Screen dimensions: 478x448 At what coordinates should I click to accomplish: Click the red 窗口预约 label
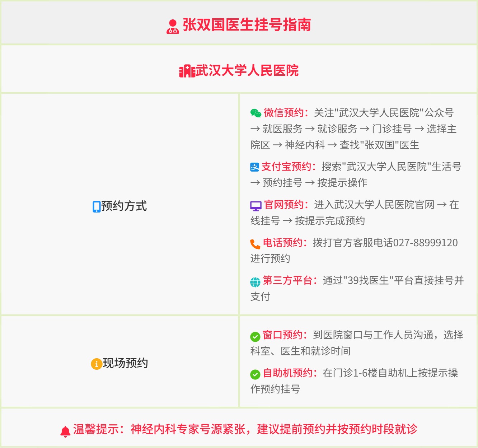pyautogui.click(x=285, y=335)
